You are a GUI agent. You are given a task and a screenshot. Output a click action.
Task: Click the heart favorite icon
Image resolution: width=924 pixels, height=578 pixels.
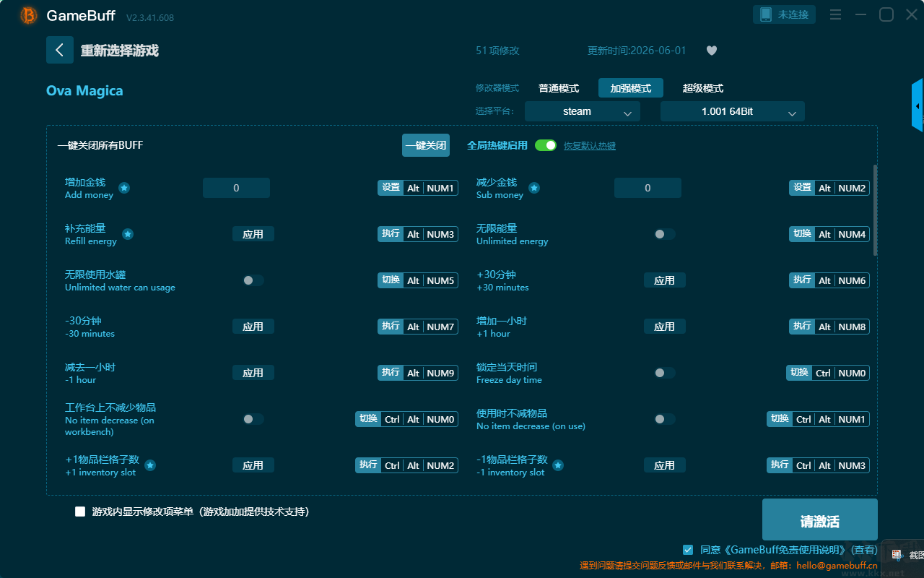click(x=712, y=51)
